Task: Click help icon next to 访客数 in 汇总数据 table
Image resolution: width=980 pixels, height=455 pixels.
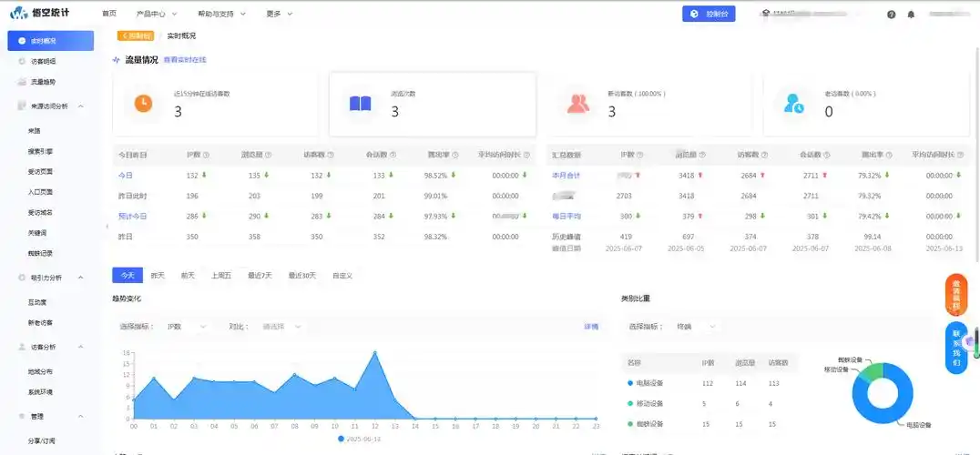Action: 764,155
